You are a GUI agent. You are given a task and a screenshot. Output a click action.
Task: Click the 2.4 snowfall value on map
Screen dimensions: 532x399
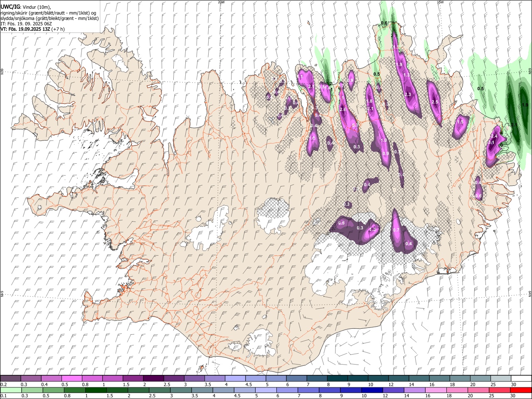[x=494, y=136]
